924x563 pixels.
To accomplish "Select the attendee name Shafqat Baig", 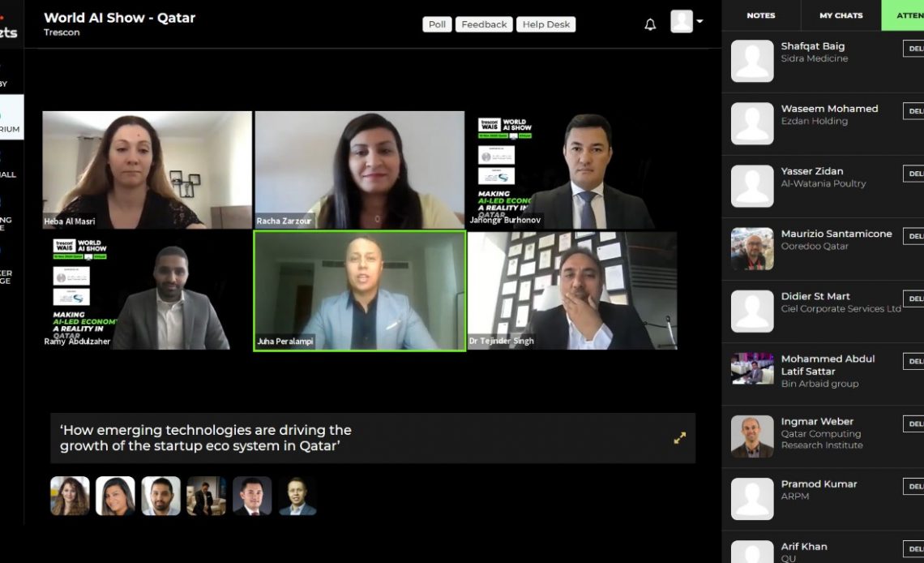I will [813, 46].
